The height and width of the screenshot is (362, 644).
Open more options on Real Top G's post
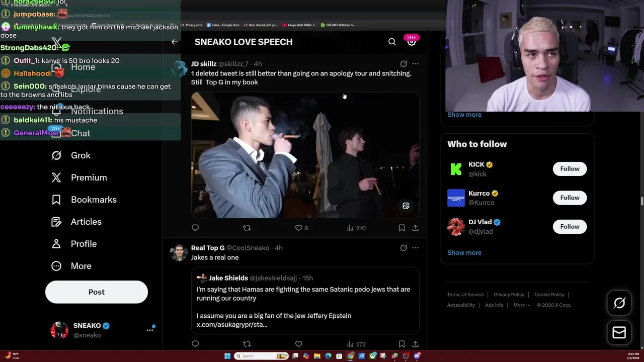(415, 248)
